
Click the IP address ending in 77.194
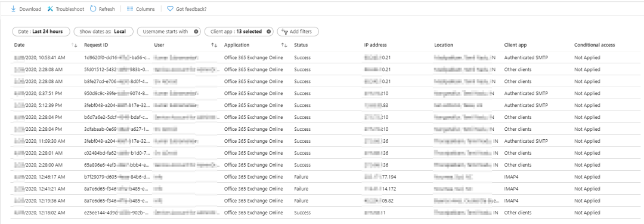[x=380, y=177]
